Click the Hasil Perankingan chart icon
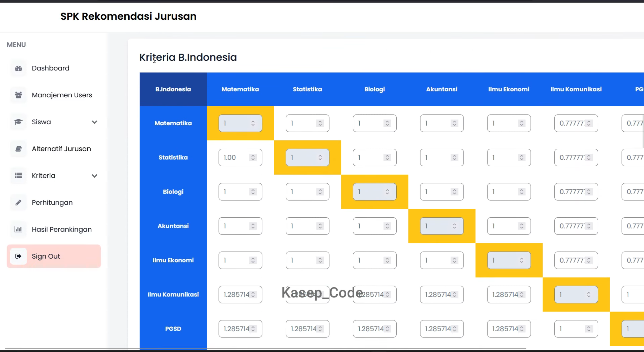 click(18, 229)
